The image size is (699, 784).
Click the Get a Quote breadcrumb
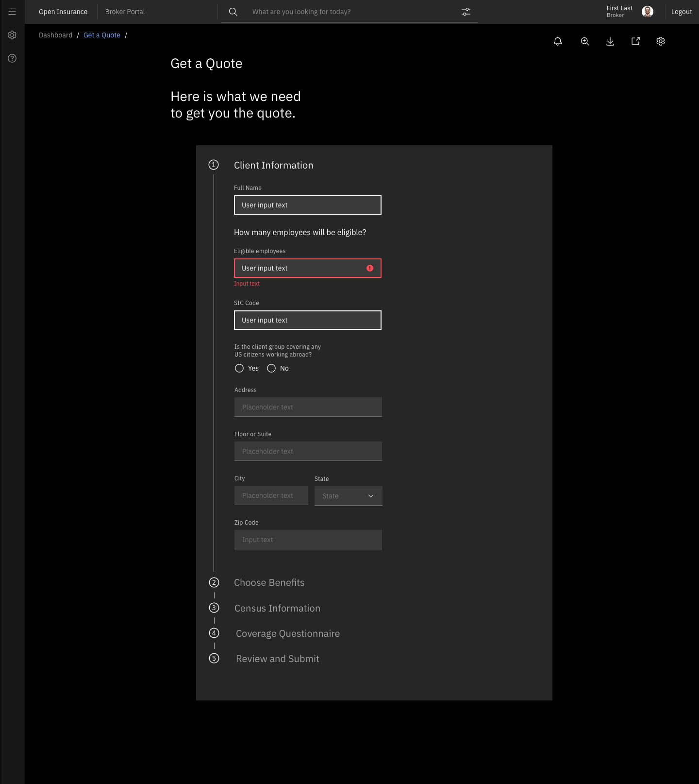[x=102, y=35]
